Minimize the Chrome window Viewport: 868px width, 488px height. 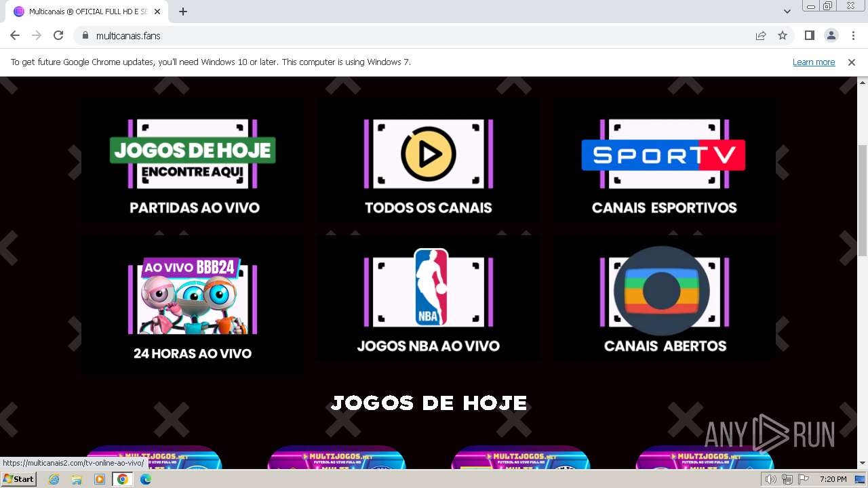coord(811,5)
